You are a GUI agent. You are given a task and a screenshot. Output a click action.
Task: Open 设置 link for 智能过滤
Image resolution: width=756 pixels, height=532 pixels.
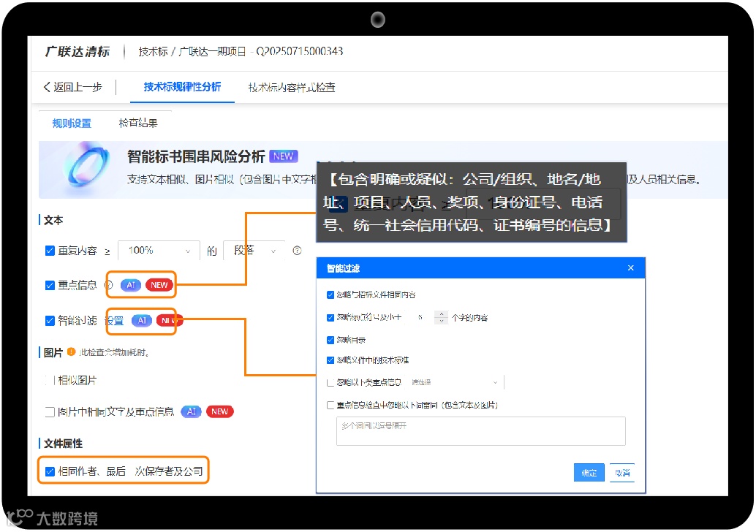click(115, 321)
